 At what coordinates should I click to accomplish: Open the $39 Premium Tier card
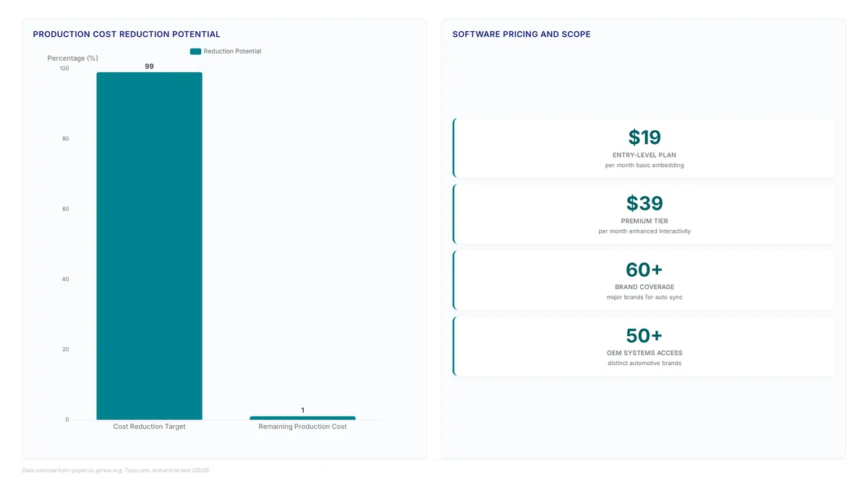coord(644,214)
